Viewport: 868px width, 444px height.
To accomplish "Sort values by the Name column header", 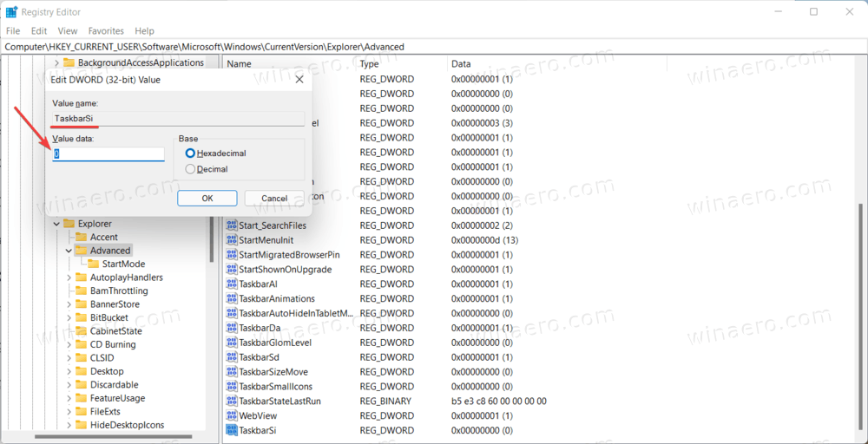I will (239, 64).
